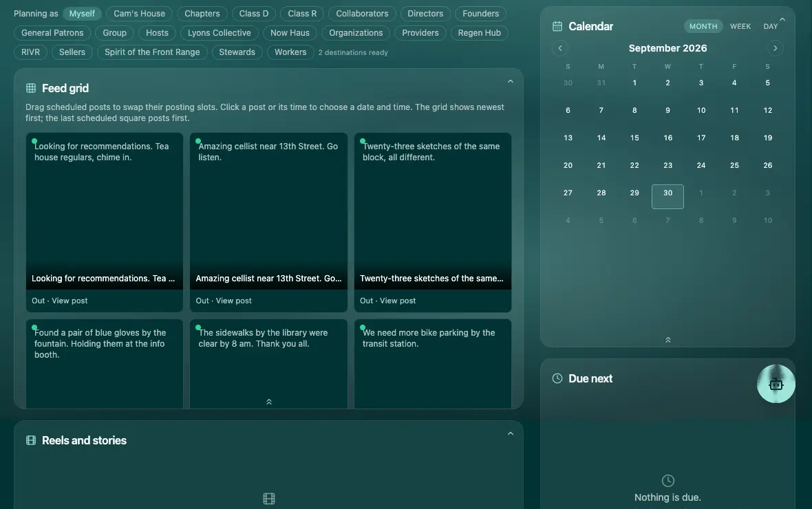Select the Directors planning chip

[425, 14]
